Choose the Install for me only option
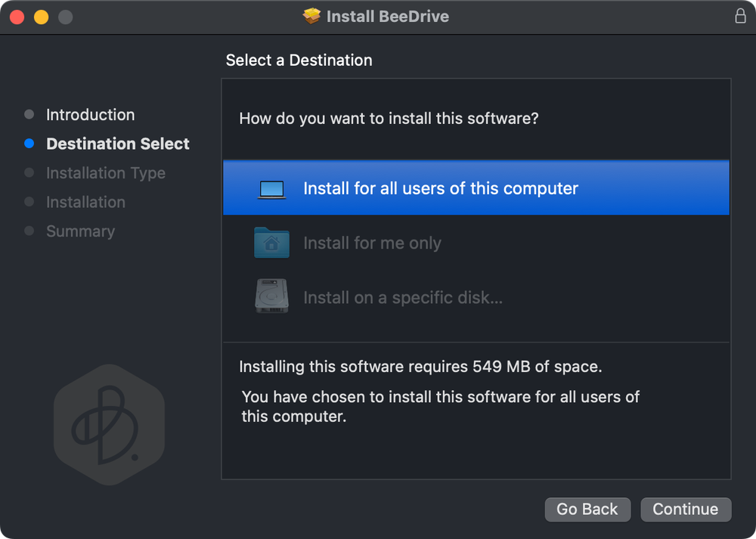756x539 pixels. pos(476,243)
